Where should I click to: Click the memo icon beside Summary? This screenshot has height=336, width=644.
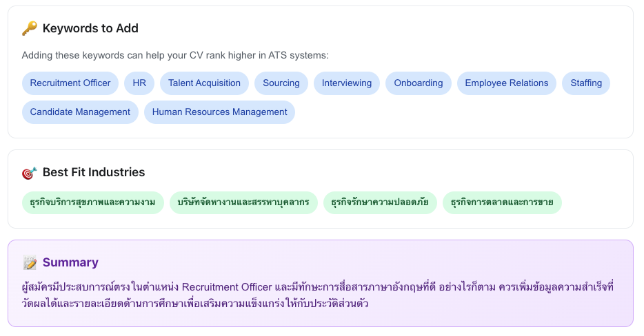[x=29, y=262]
